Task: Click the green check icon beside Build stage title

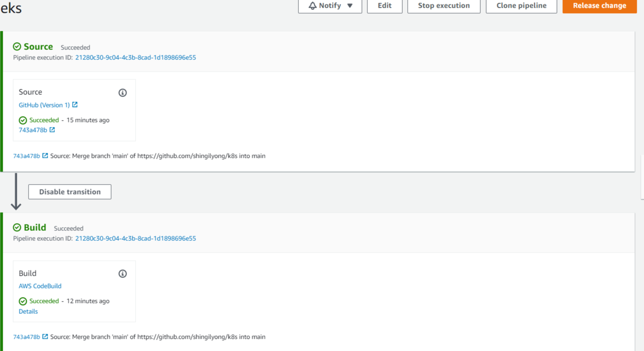Action: pyautogui.click(x=17, y=228)
